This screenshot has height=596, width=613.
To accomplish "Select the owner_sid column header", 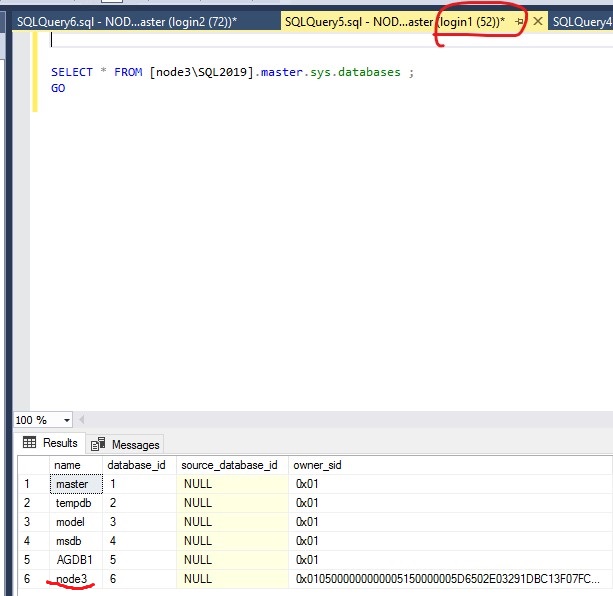I will 450,465.
